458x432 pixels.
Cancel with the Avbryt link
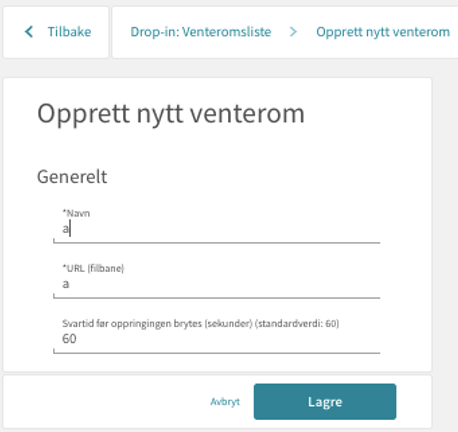[225, 402]
